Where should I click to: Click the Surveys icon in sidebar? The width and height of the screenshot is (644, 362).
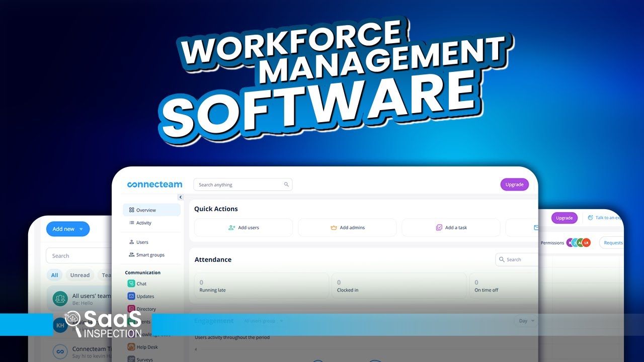pyautogui.click(x=131, y=359)
